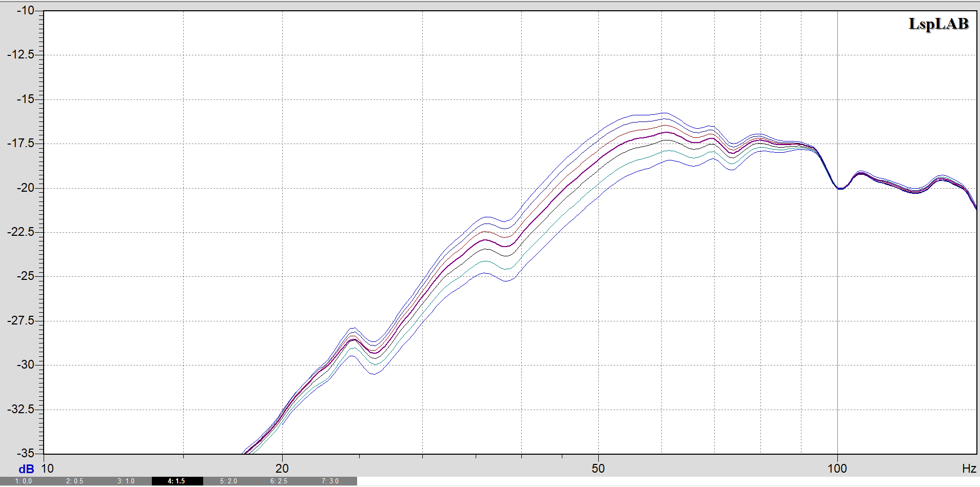Switch to the "6: 2.5" curve tab
Viewport: 980px width, 487px height.
(279, 481)
